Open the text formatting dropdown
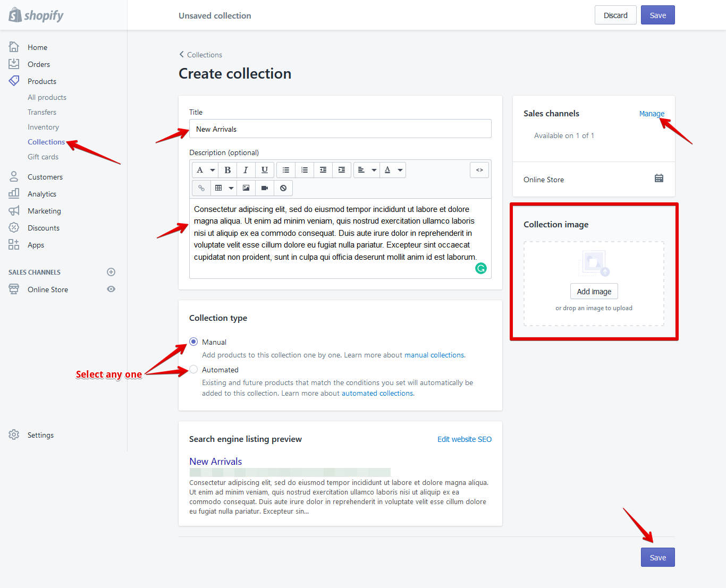Screen dimensions: 726x588 click(205, 170)
